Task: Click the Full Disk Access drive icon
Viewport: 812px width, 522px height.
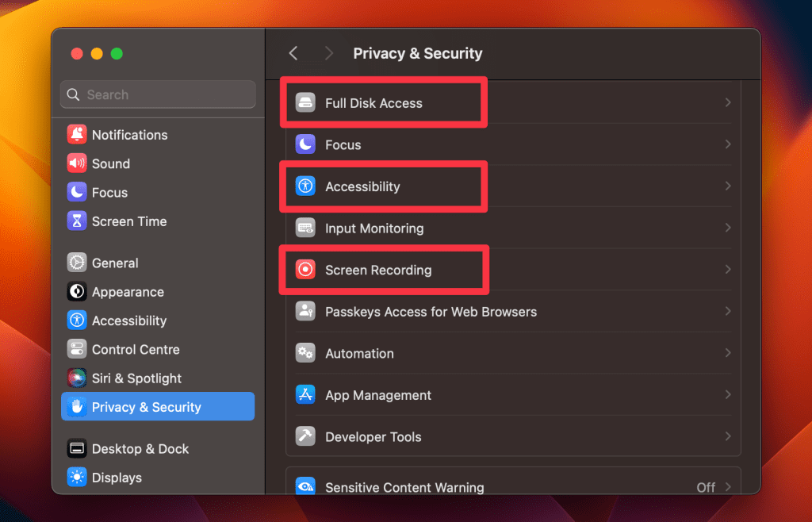Action: click(305, 103)
